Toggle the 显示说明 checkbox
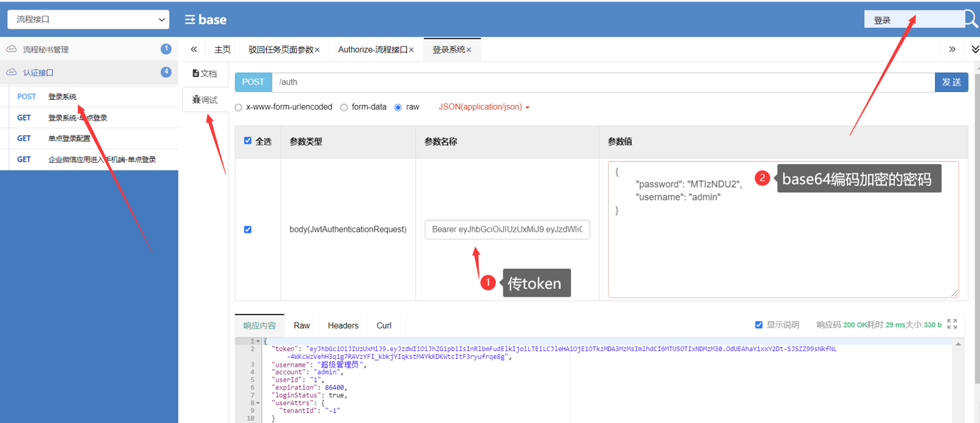This screenshot has height=423, width=980. [x=759, y=325]
